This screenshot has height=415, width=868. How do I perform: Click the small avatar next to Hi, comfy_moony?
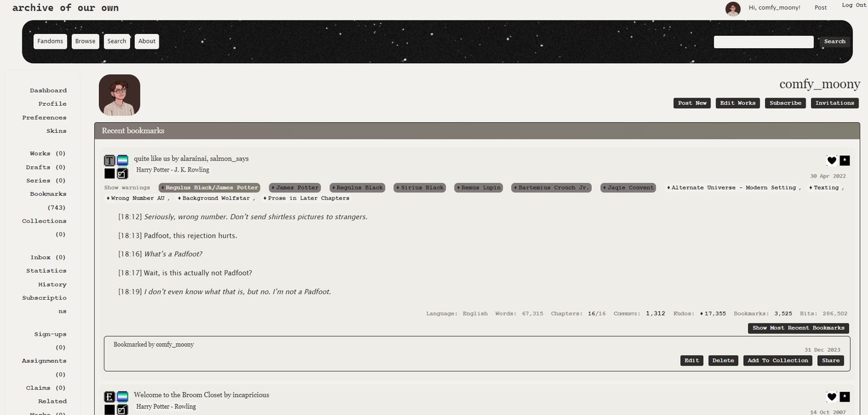[732, 8]
